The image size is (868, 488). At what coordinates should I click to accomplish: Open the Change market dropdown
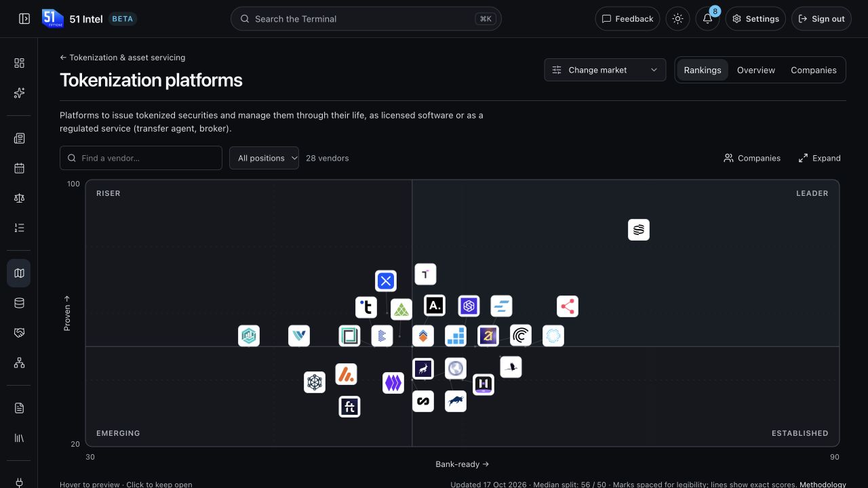point(605,70)
